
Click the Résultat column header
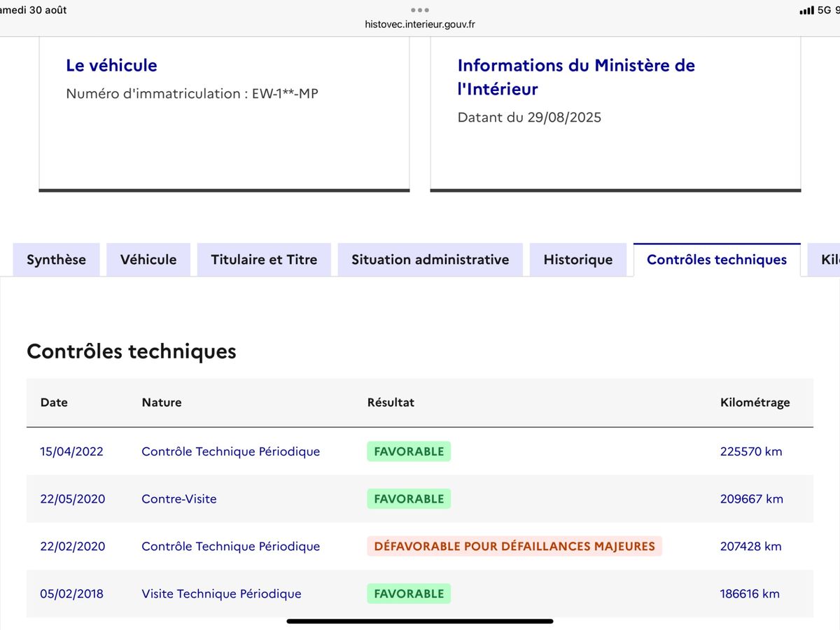point(391,402)
